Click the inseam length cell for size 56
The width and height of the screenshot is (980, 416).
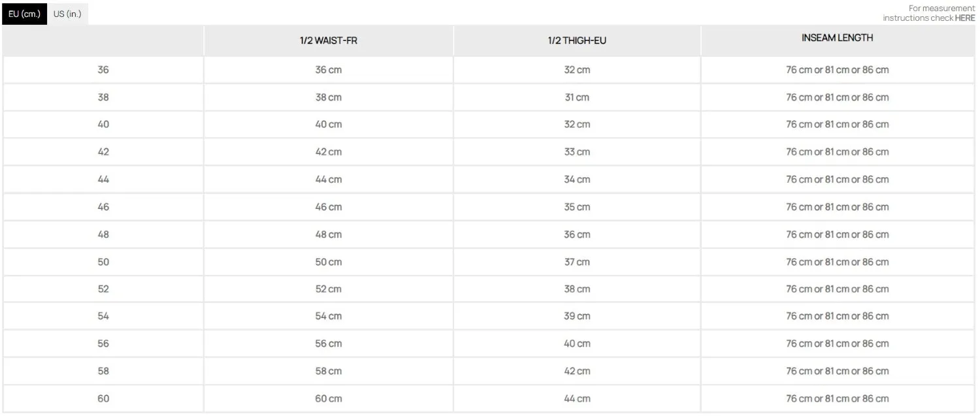837,344
